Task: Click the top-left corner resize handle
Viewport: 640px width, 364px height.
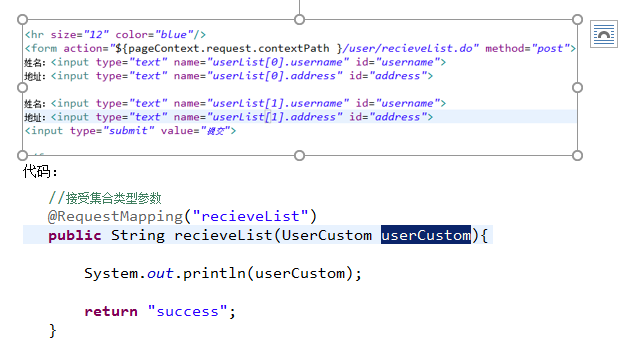Action: click(22, 20)
